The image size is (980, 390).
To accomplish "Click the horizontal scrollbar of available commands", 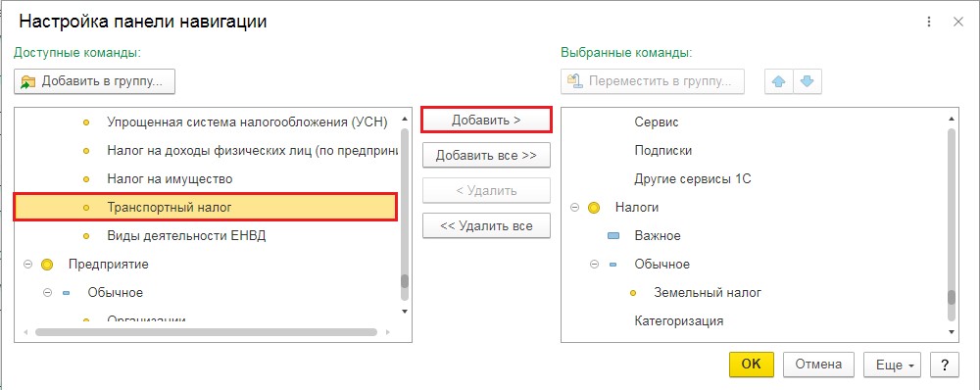I will click(206, 332).
